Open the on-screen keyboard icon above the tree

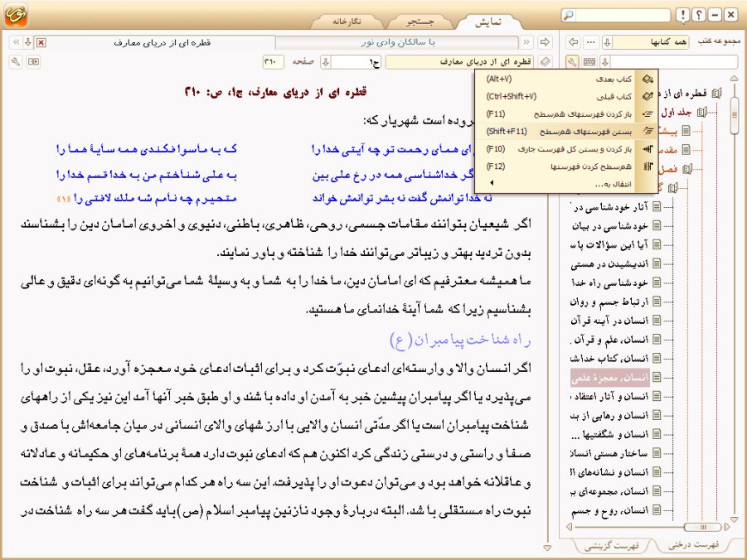pos(589,62)
